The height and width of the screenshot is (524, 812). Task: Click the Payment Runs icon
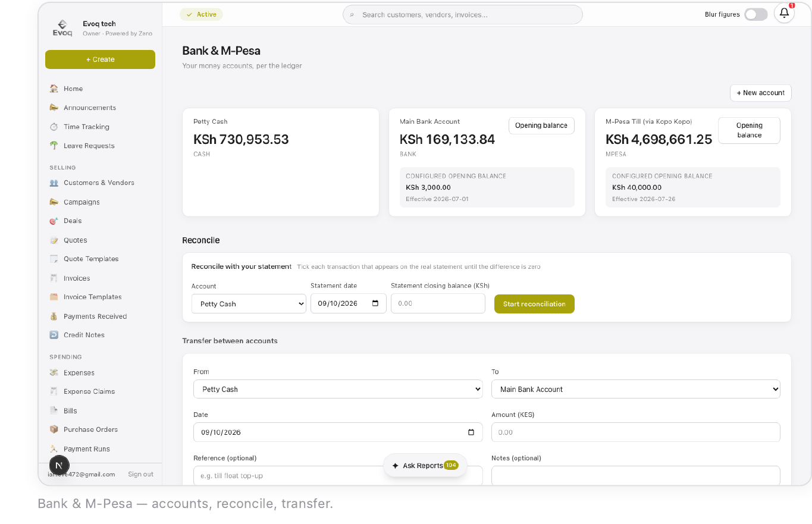(54, 449)
